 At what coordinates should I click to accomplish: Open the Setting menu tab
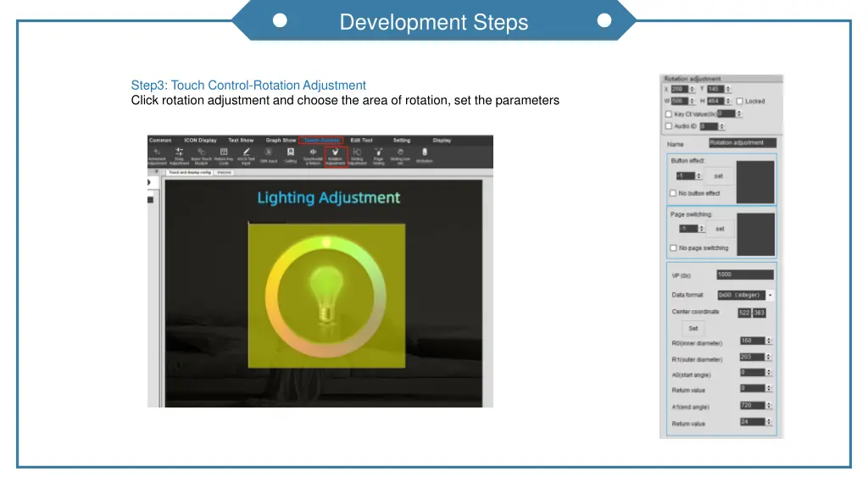[x=402, y=141]
